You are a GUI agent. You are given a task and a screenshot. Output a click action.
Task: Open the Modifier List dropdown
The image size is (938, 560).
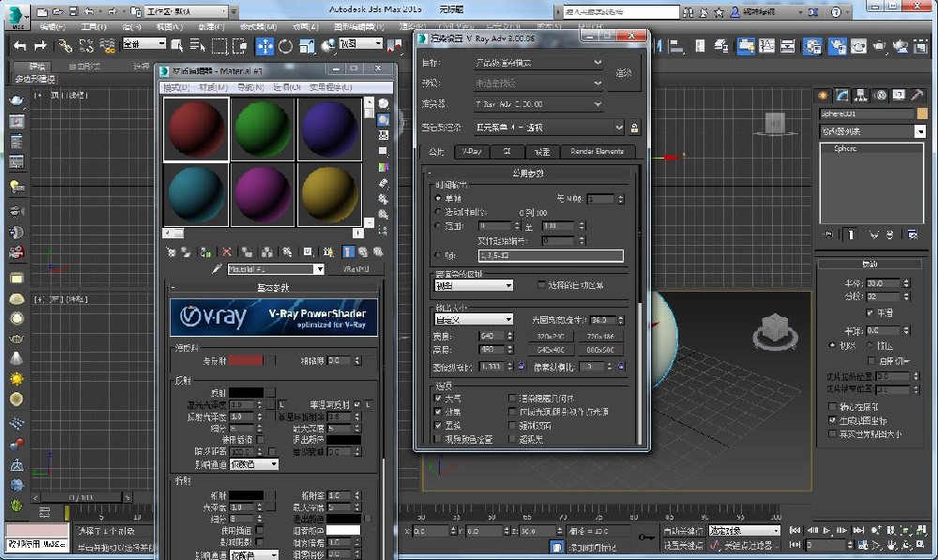click(872, 131)
